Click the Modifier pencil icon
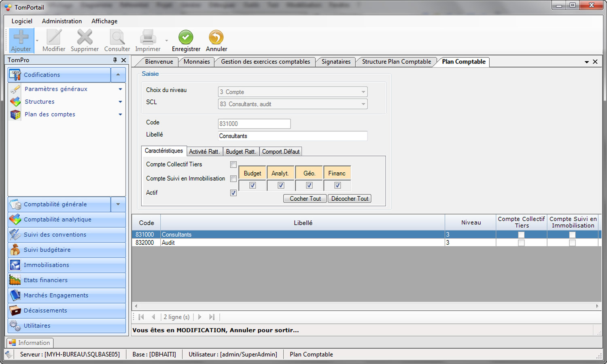Viewport: 607px width, 364px height. pyautogui.click(x=53, y=37)
